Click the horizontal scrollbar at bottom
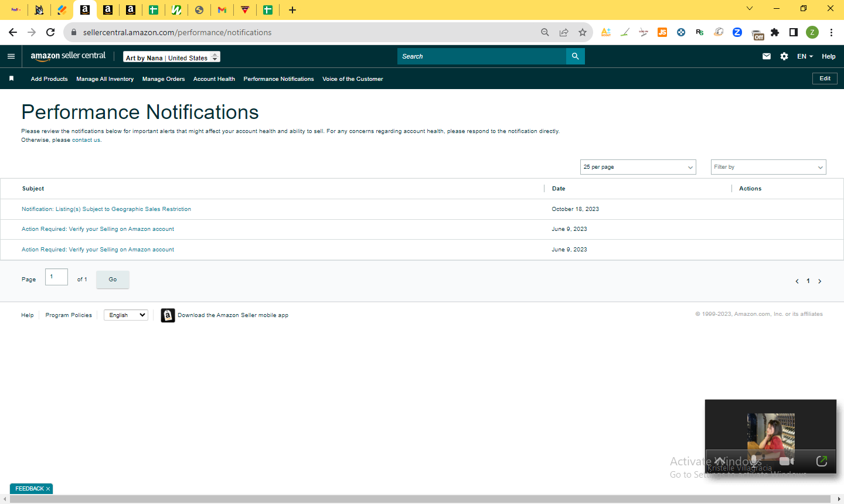 (x=421, y=499)
